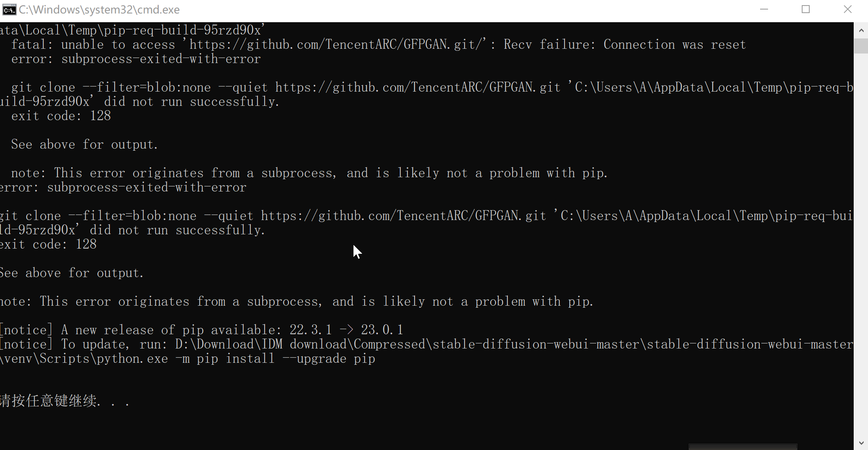Viewport: 868px width, 450px height.
Task: Click the GFPGAN.git/ URL in the fatal line
Action: [x=337, y=45]
